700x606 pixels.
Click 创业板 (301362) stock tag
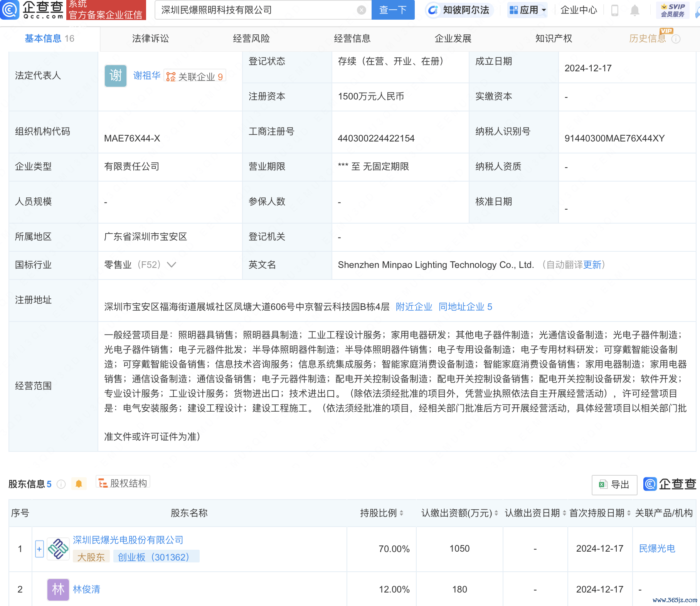pyautogui.click(x=156, y=557)
